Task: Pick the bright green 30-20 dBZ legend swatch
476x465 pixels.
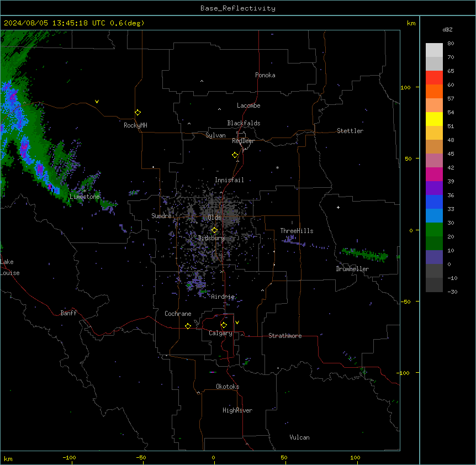Action: click(434, 230)
